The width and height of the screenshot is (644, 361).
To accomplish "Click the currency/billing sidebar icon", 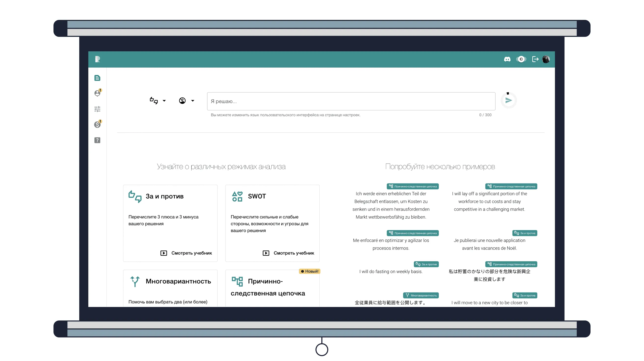I will 97,124.
